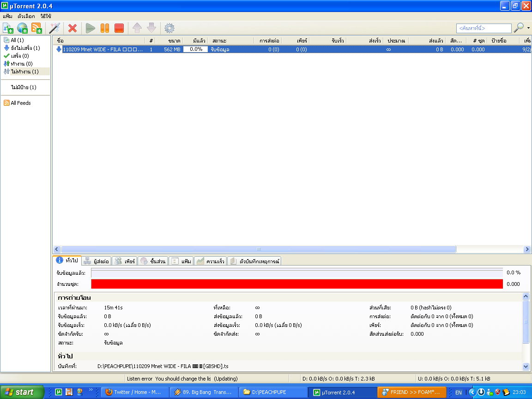This screenshot has height=399, width=532.
Task: Open the วิธีใช้ menu
Action: pos(45,16)
